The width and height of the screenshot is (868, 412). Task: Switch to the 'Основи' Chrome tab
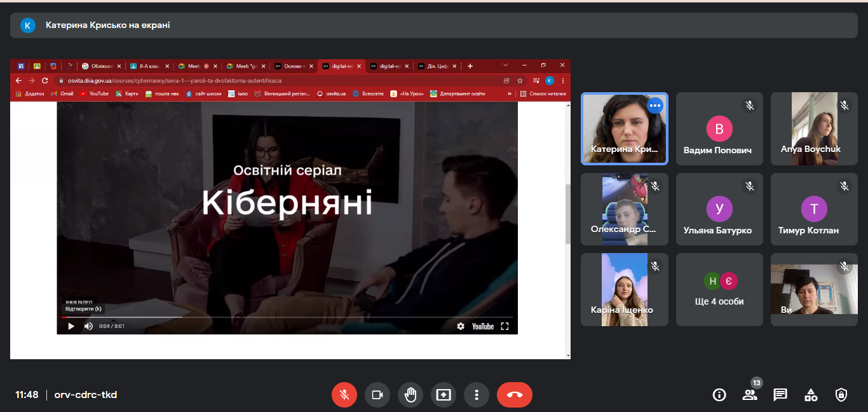[294, 65]
